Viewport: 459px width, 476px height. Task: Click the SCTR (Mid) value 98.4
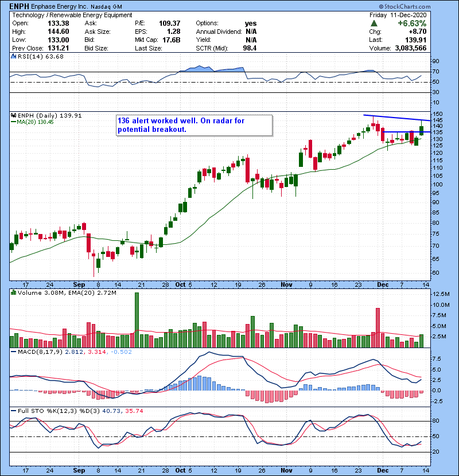250,48
